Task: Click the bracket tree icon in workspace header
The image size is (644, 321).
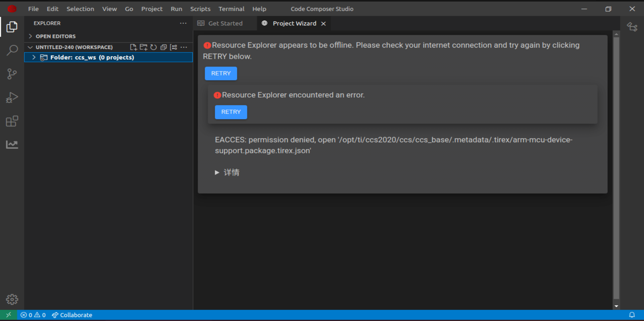Action: pyautogui.click(x=174, y=47)
